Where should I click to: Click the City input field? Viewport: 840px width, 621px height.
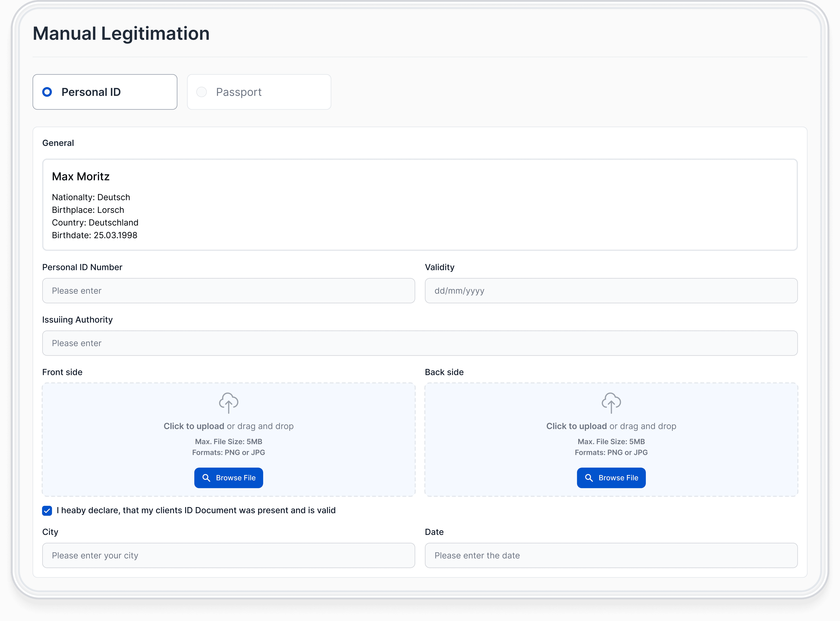point(228,555)
